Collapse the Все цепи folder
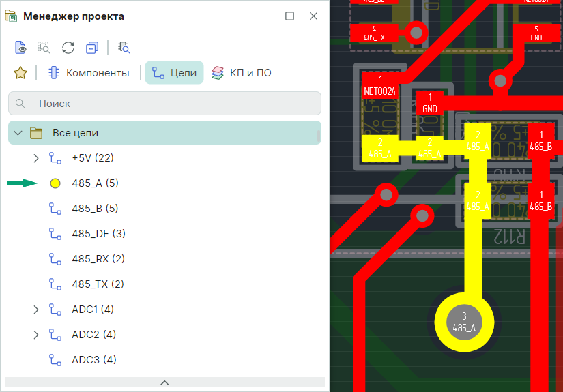Image resolution: width=563 pixels, height=392 pixels. pyautogui.click(x=18, y=133)
